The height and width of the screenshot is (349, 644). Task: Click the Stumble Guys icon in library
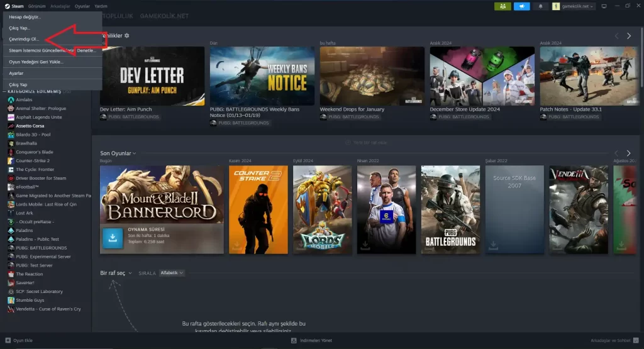click(x=11, y=300)
